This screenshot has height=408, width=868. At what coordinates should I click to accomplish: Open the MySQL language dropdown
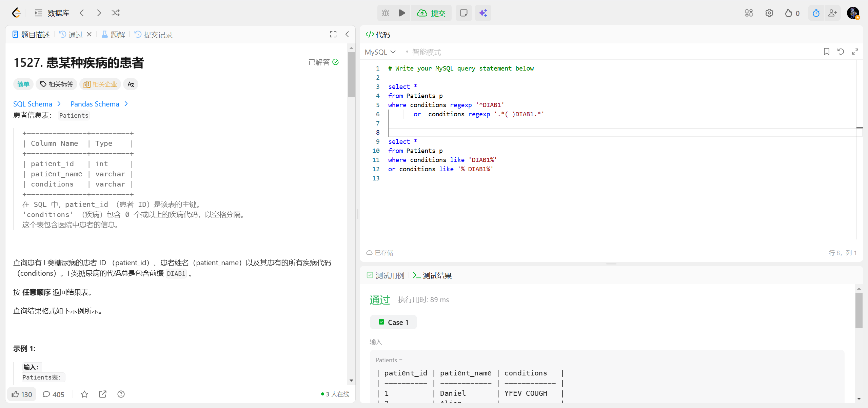[380, 52]
